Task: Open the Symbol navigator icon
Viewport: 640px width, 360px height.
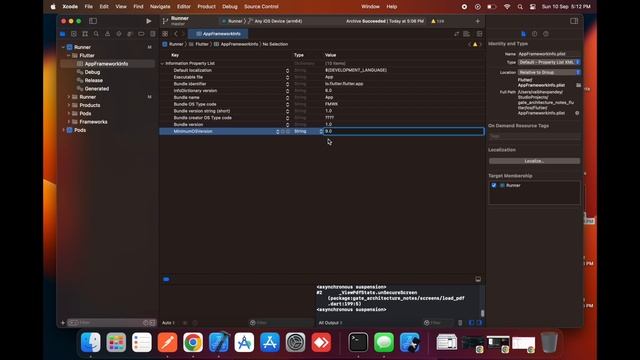Action: 85,34
